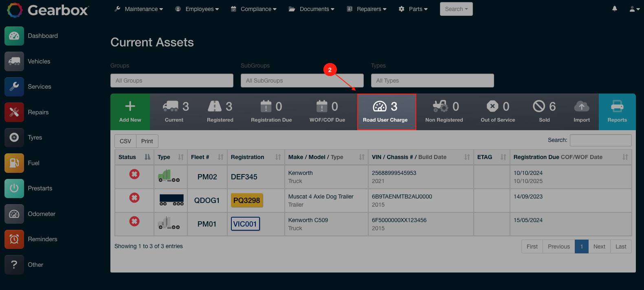Export the table using CSV button
The image size is (644, 290).
[125, 141]
